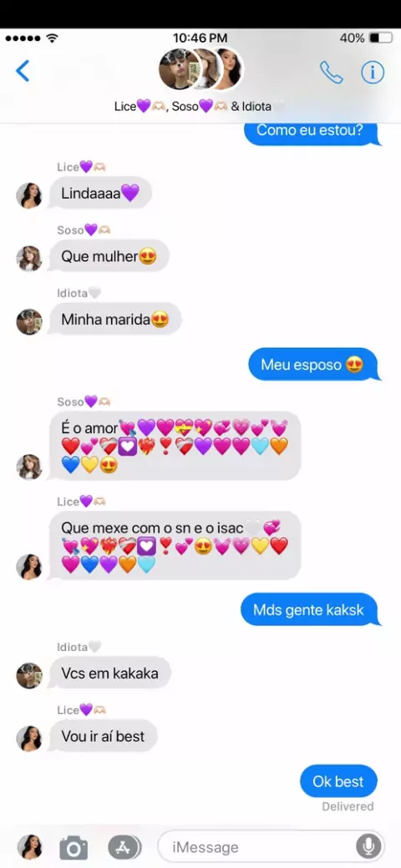Viewport: 401px width, 868px height.
Task: Tap the 'Vou ir aí best' message
Action: 104,736
